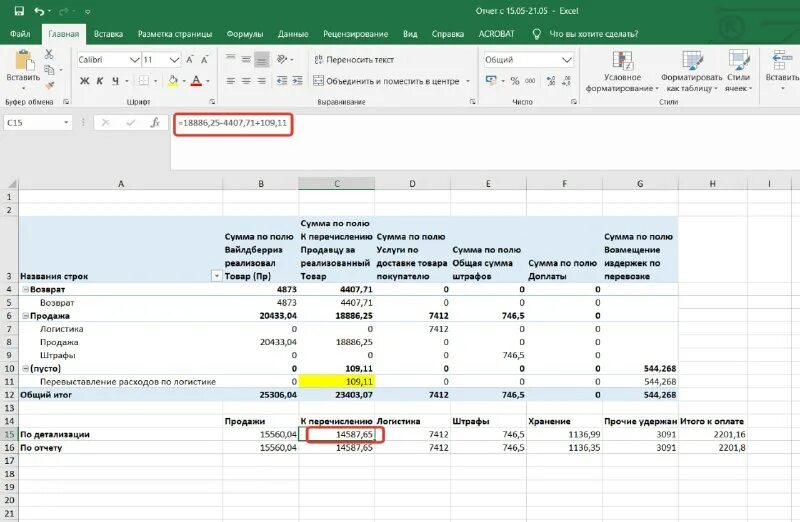Align text to top icon
Screen dimensions: 800x522
pyautogui.click(x=231, y=59)
